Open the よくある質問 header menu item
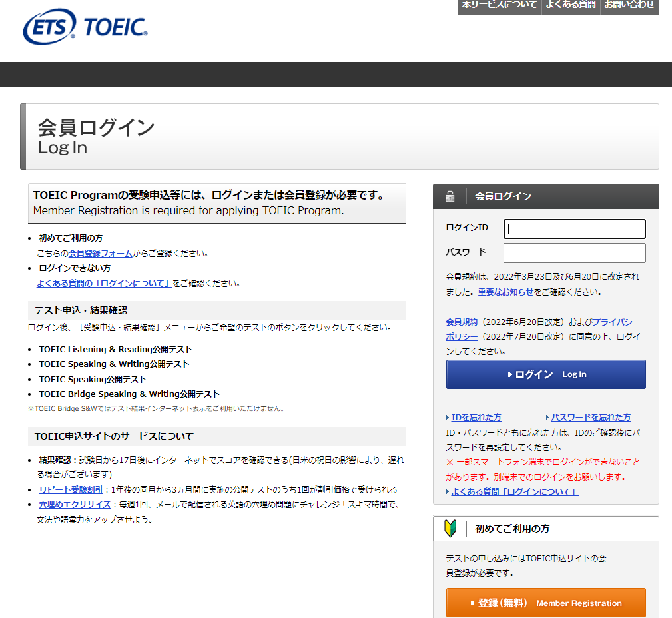Image resolution: width=672 pixels, height=618 pixels. tap(571, 5)
